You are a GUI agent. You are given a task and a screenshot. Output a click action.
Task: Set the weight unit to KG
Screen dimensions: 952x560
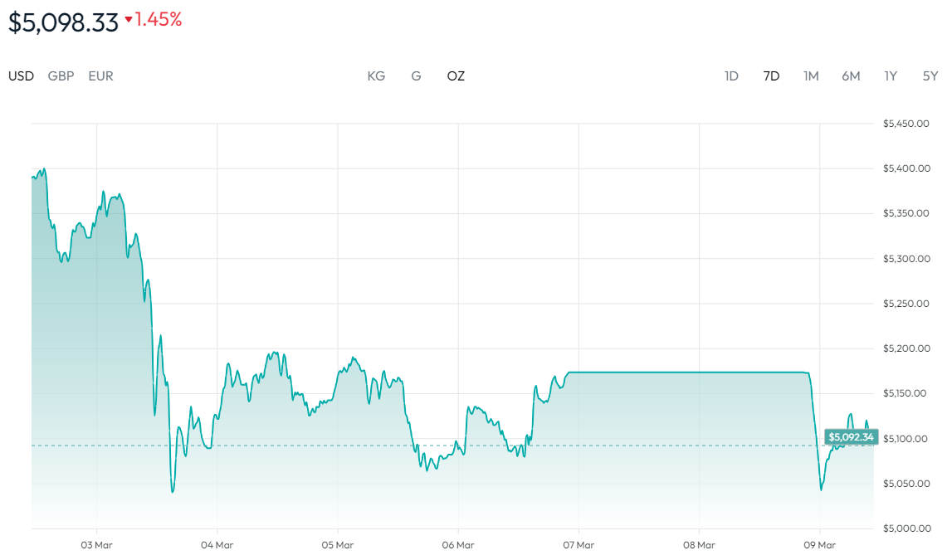376,76
